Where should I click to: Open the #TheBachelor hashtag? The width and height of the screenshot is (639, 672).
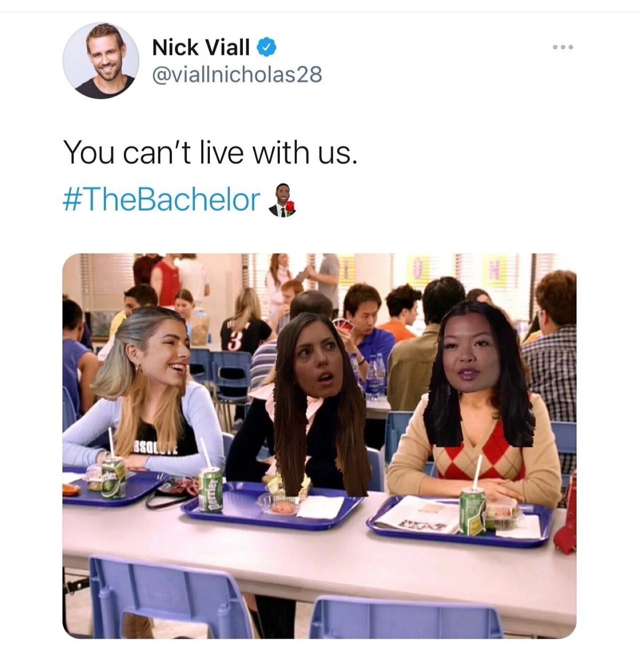tap(162, 200)
